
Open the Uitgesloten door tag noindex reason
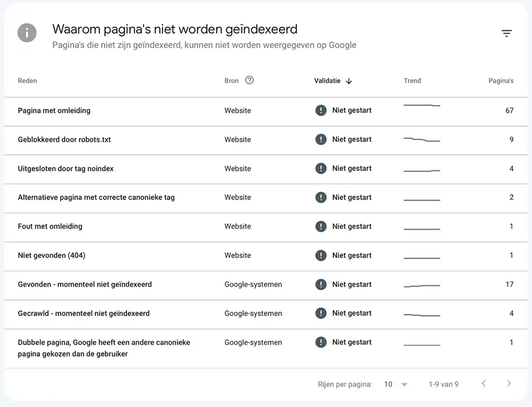(65, 169)
